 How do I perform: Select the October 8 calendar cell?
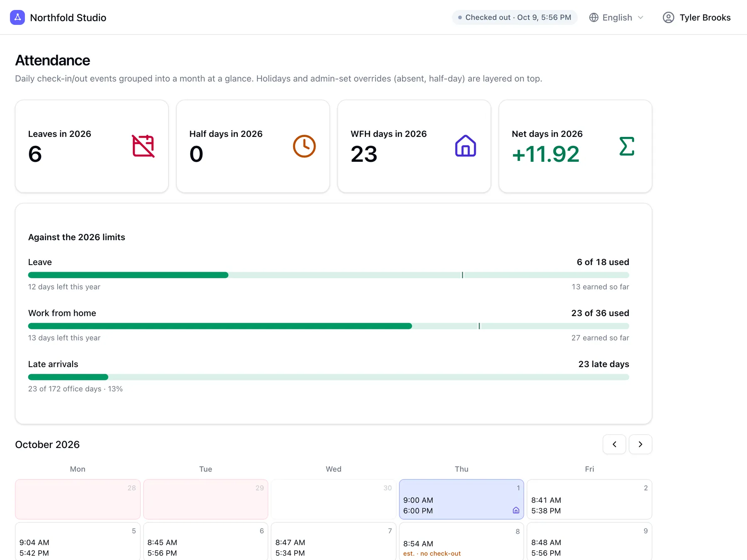click(x=461, y=541)
